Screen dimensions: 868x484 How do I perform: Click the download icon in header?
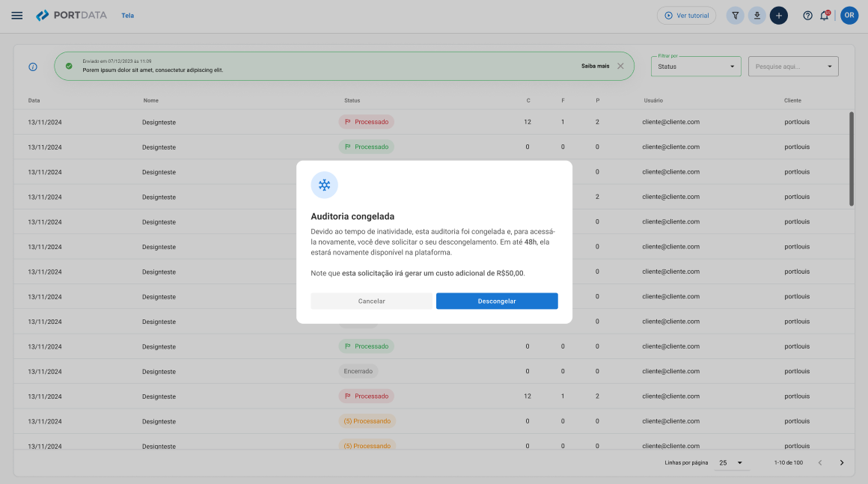click(x=757, y=15)
